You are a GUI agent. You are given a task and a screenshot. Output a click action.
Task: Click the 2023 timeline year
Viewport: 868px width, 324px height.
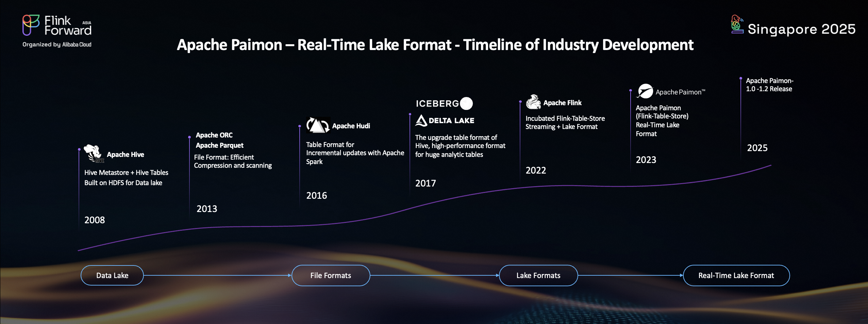646,160
